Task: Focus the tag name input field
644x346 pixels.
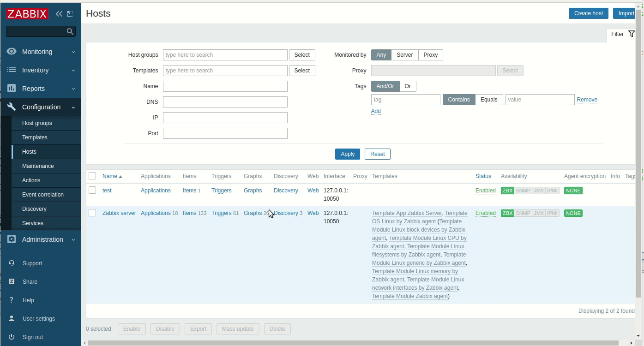Action: (x=406, y=100)
